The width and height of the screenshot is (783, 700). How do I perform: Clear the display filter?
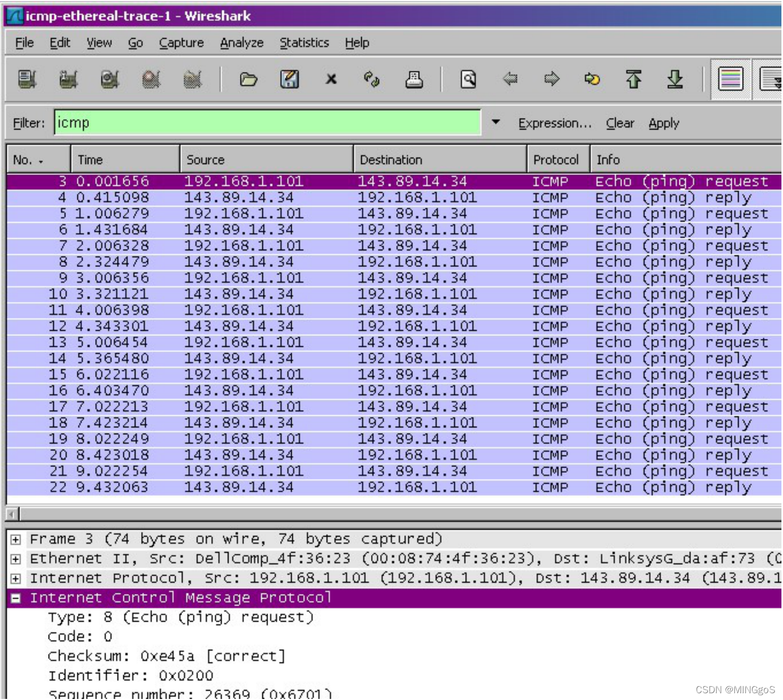pos(620,123)
